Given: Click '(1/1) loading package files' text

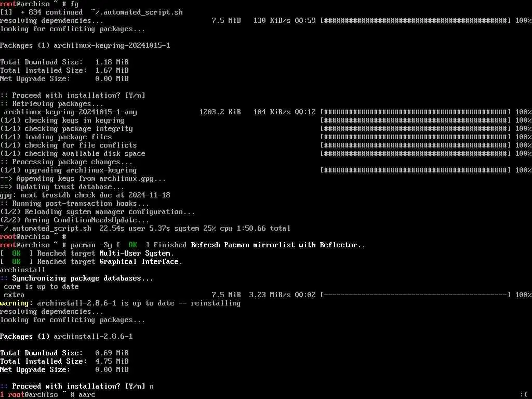Looking at the screenshot, I should [56, 137].
